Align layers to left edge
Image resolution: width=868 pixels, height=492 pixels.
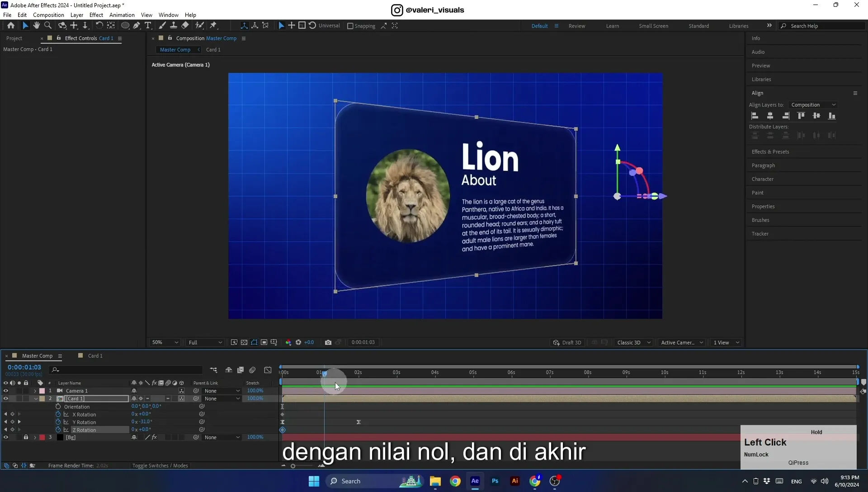pyautogui.click(x=755, y=116)
